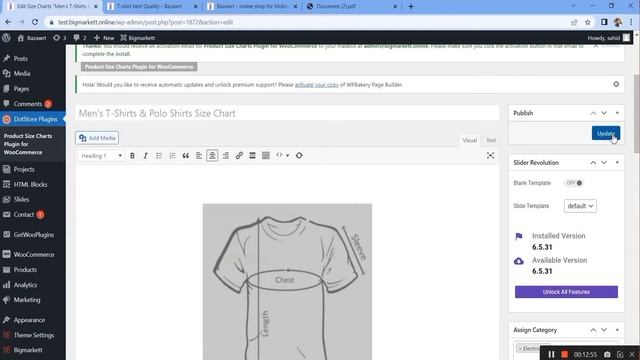The image size is (640, 360).
Task: Apply blockquote formatting
Action: [186, 156]
